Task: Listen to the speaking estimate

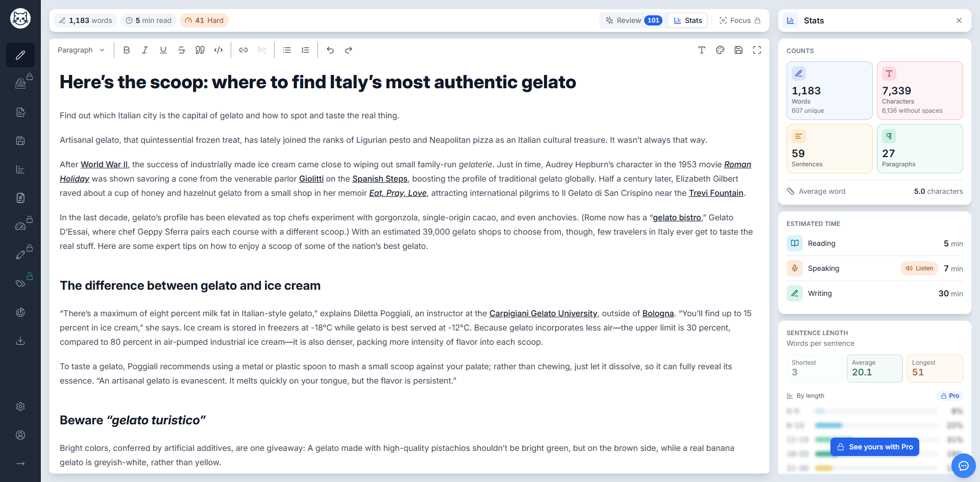Action: coord(919,268)
